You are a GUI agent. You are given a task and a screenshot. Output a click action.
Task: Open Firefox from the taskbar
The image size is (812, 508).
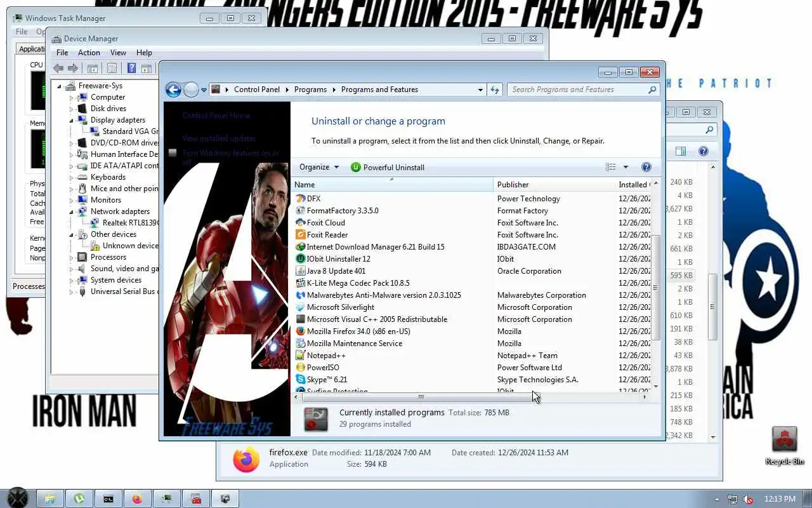137,499
